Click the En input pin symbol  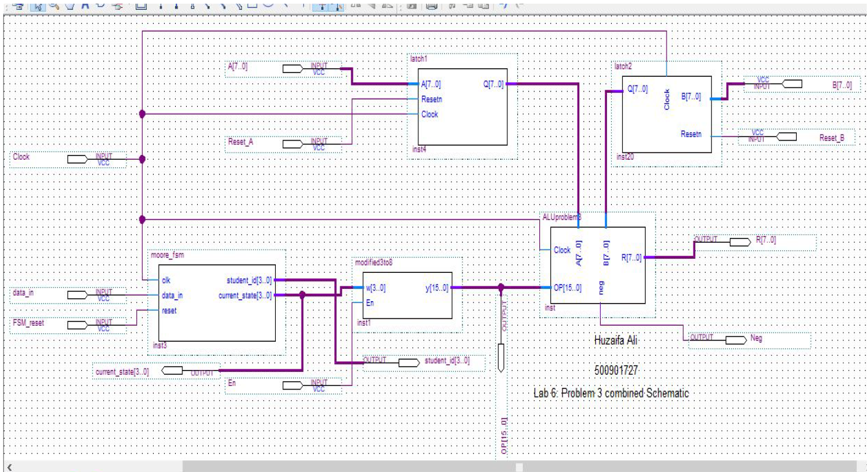click(x=293, y=386)
